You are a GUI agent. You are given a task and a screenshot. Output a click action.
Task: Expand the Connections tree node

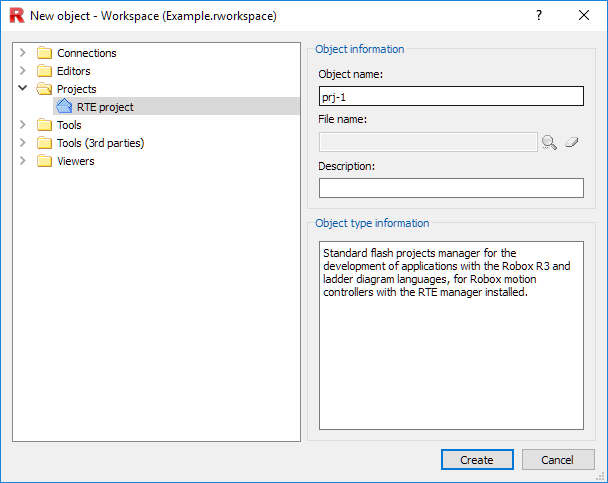click(22, 52)
